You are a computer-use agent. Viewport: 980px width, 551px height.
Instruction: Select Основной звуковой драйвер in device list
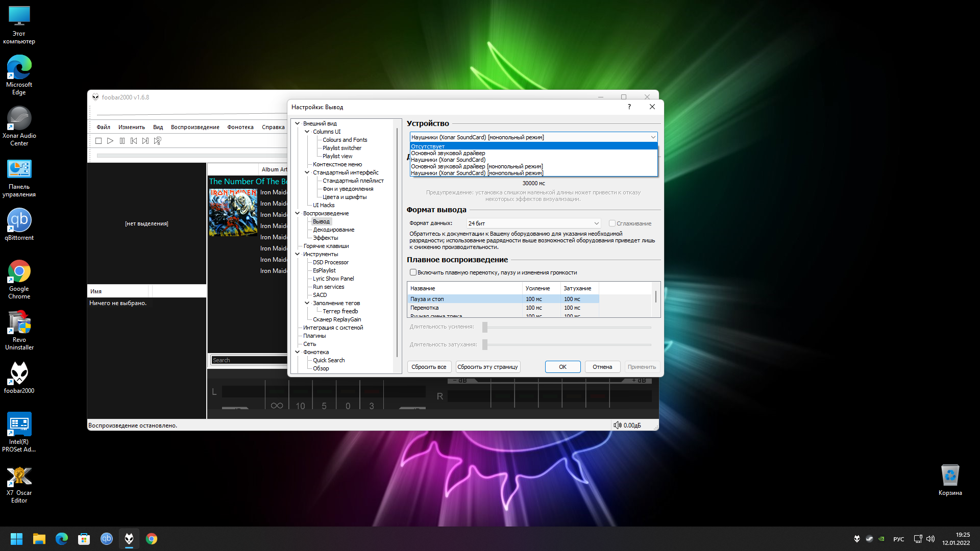coord(448,153)
